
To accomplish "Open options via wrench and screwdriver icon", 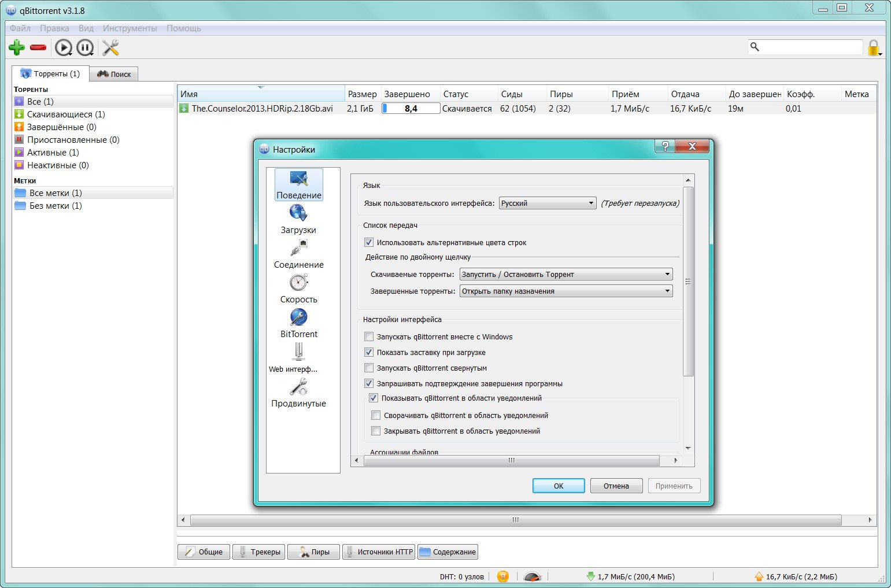I will tap(110, 47).
